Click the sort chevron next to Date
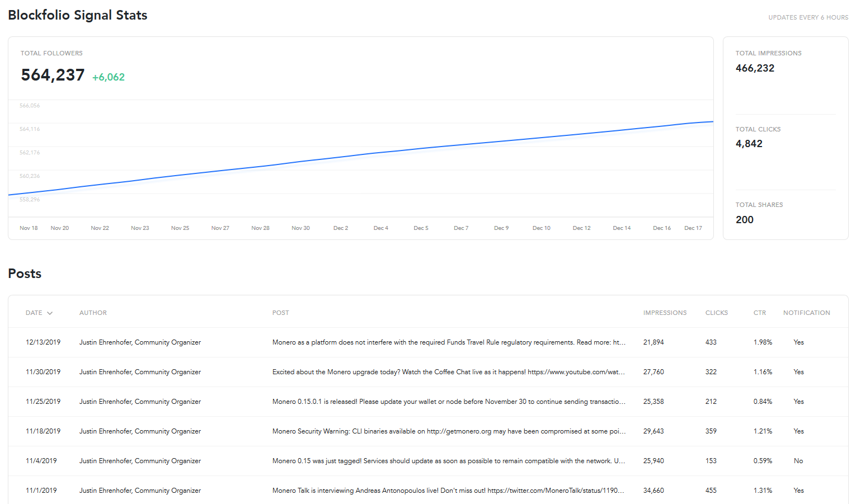Screen dimensions: 856x504 click(x=50, y=313)
